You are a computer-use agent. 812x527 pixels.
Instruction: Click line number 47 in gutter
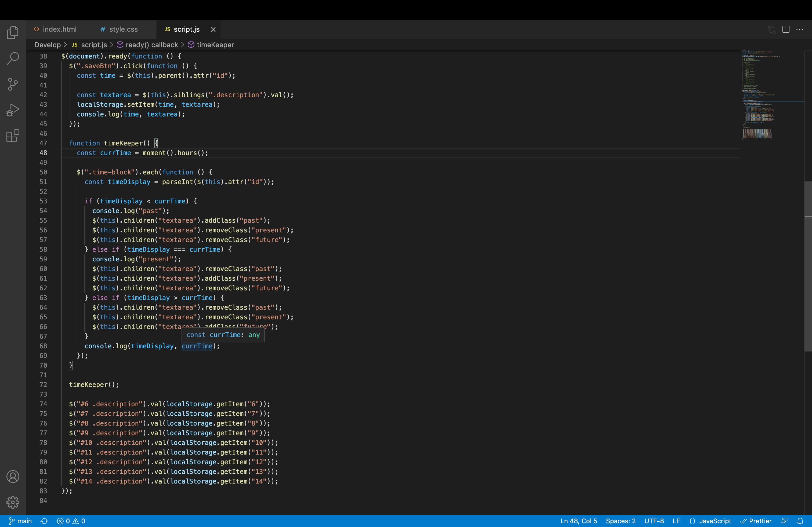(43, 143)
